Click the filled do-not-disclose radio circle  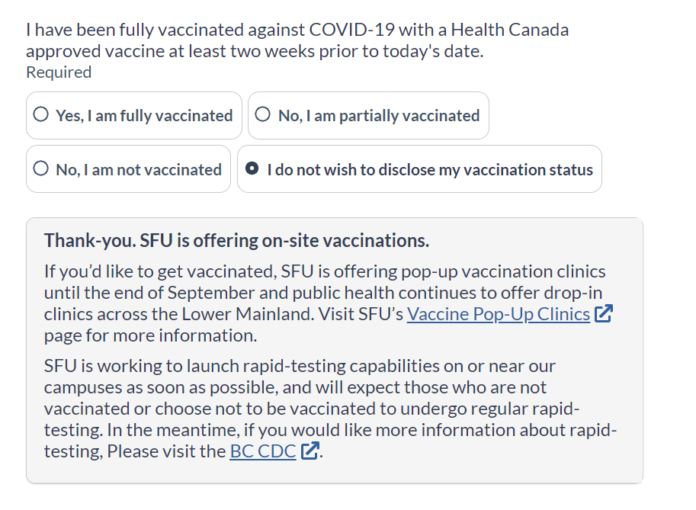pos(252,169)
